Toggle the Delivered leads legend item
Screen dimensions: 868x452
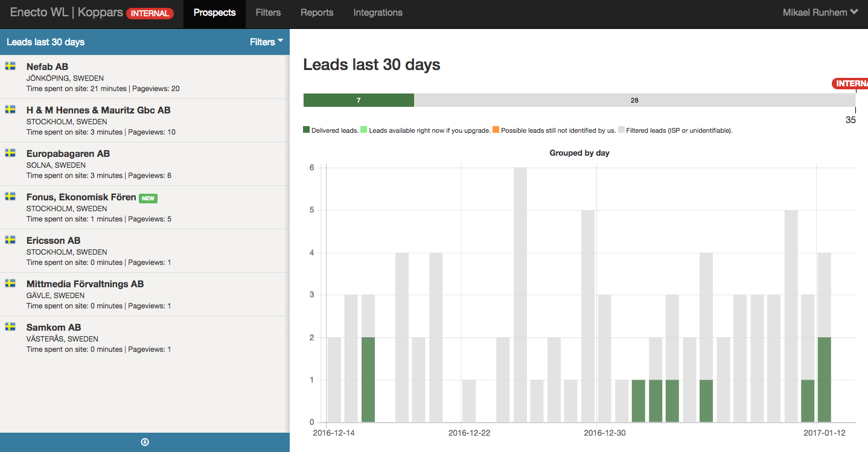[330, 130]
